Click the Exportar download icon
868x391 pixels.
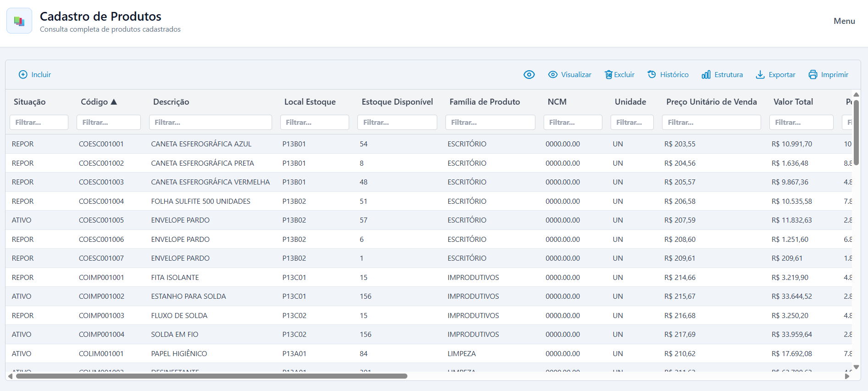point(760,74)
